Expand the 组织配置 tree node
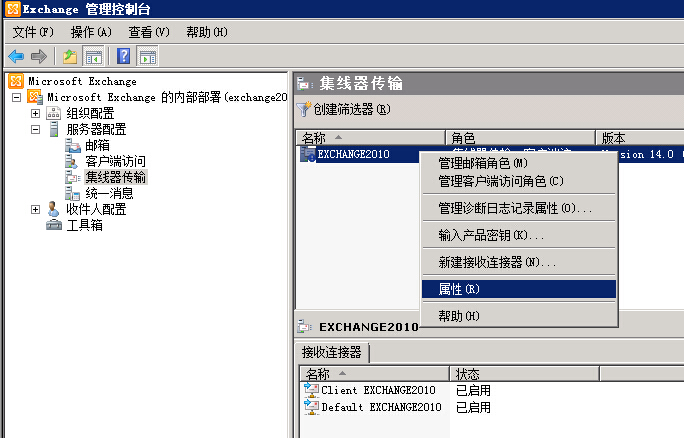This screenshot has width=684, height=438. point(36,113)
